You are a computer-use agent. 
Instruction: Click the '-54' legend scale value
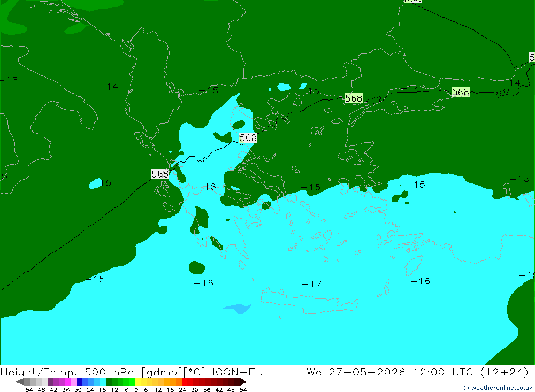click(x=27, y=390)
